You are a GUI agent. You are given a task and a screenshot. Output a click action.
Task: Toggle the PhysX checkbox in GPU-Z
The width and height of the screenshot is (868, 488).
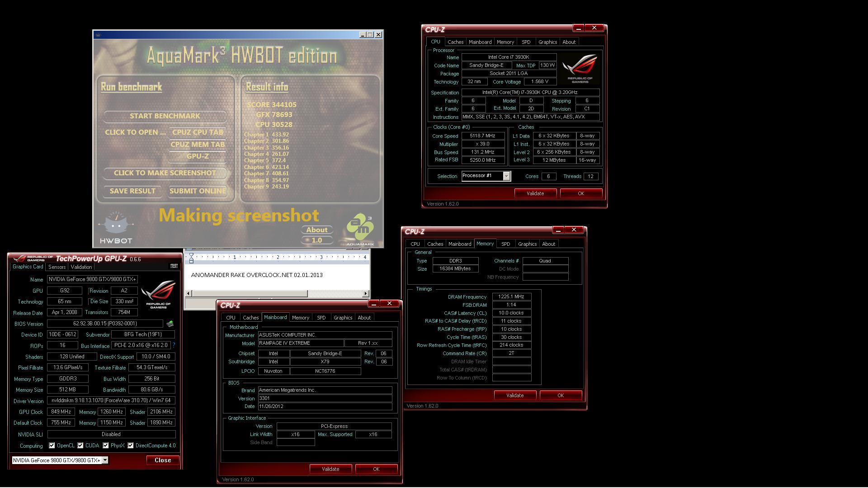(x=106, y=446)
